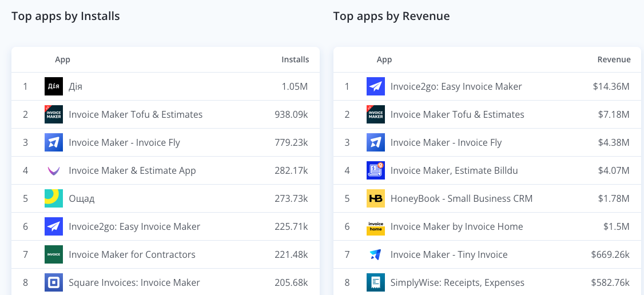Select the Ощад app icon
The width and height of the screenshot is (644, 295).
click(54, 198)
